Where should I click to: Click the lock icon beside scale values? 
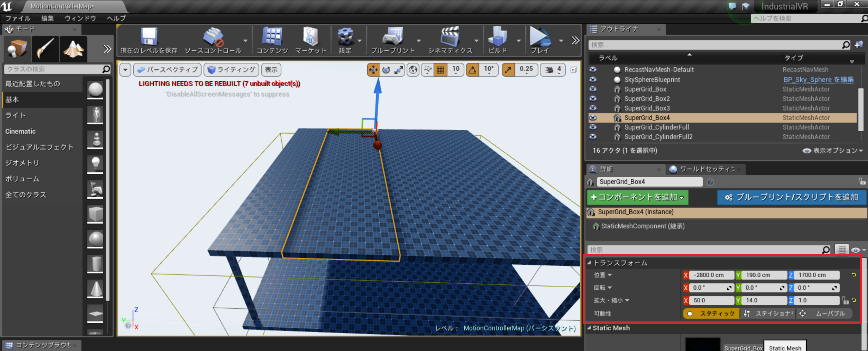[845, 300]
